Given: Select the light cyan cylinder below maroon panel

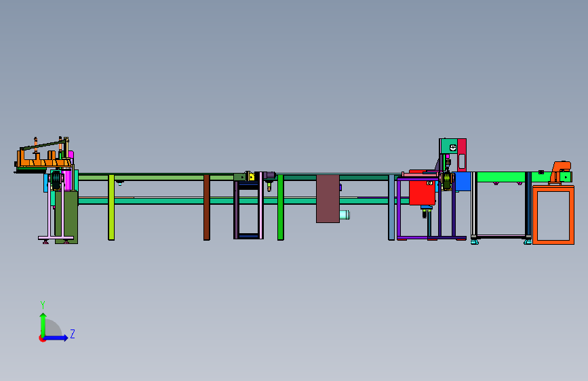Looking at the screenshot, I should [x=345, y=214].
